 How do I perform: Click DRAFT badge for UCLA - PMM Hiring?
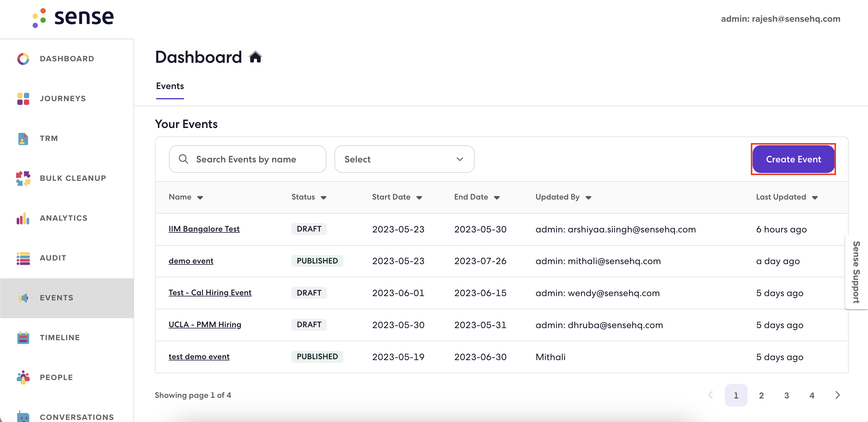tap(309, 325)
